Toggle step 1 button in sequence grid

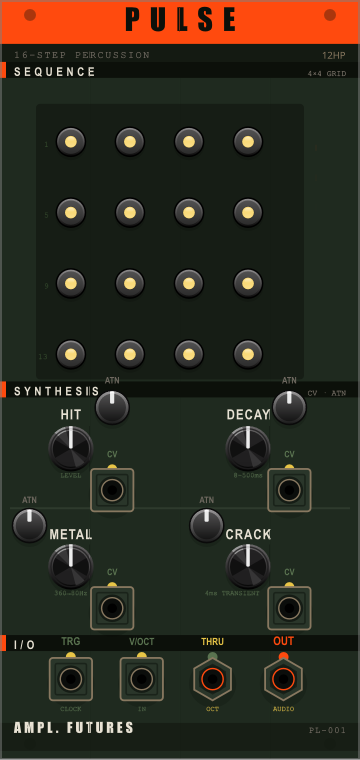pos(71,142)
